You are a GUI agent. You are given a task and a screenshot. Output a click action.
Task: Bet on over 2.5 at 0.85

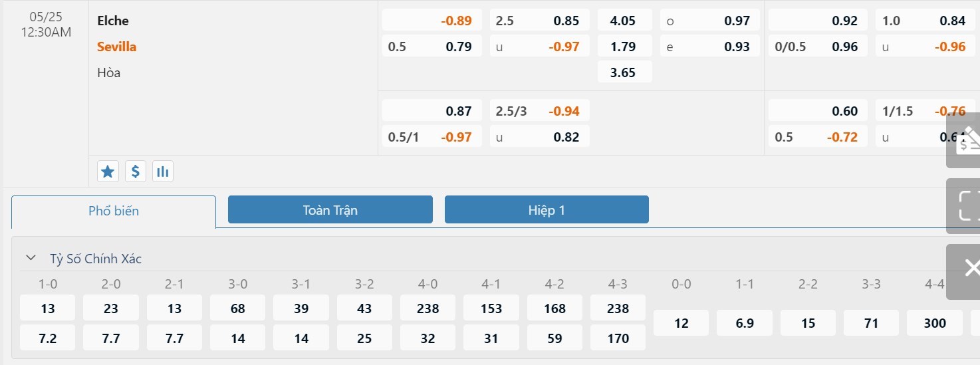(x=540, y=21)
